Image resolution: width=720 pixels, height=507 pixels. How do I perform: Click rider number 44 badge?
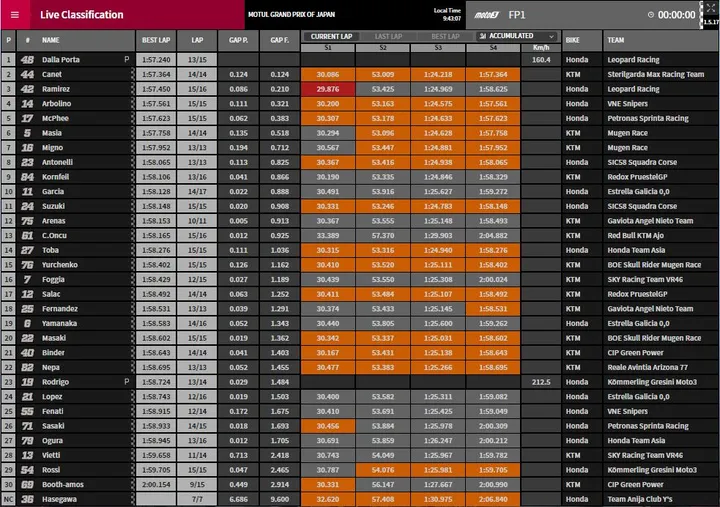tap(27, 74)
